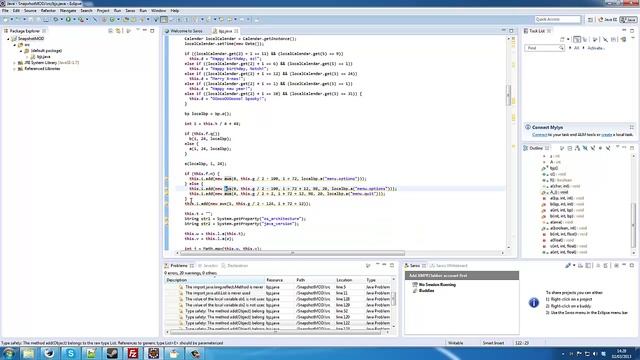Collapse the SnapshotMOD project node
The image size is (640, 360).
click(x=8, y=39)
